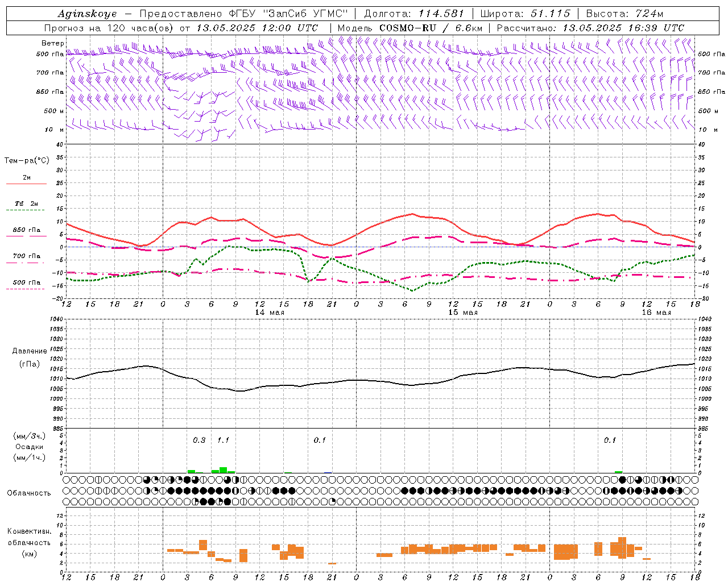Image resolution: width=728 pixels, height=582 pixels.
Task: Click the 500 м wind level label on left
Action: [x=53, y=111]
